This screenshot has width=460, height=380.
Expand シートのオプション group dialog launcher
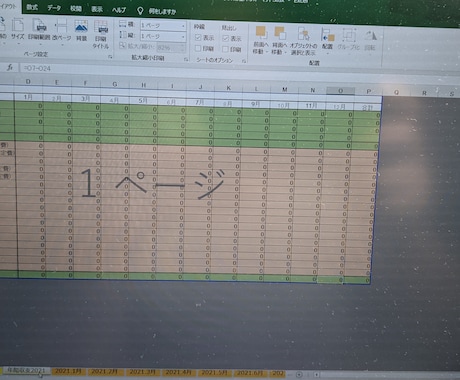click(x=244, y=61)
